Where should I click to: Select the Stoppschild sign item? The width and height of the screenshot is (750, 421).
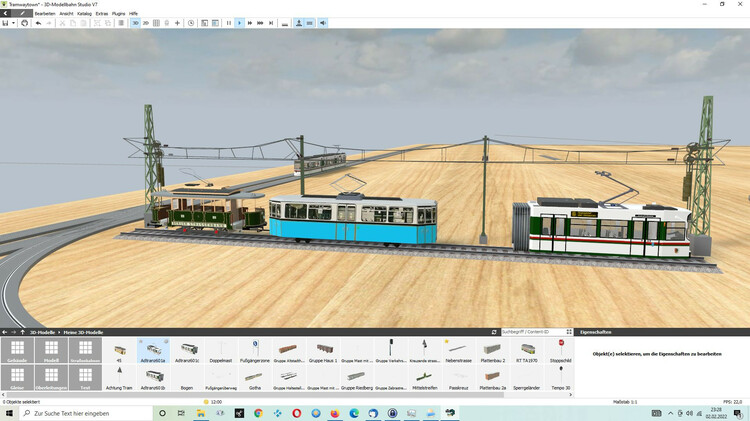pos(561,350)
